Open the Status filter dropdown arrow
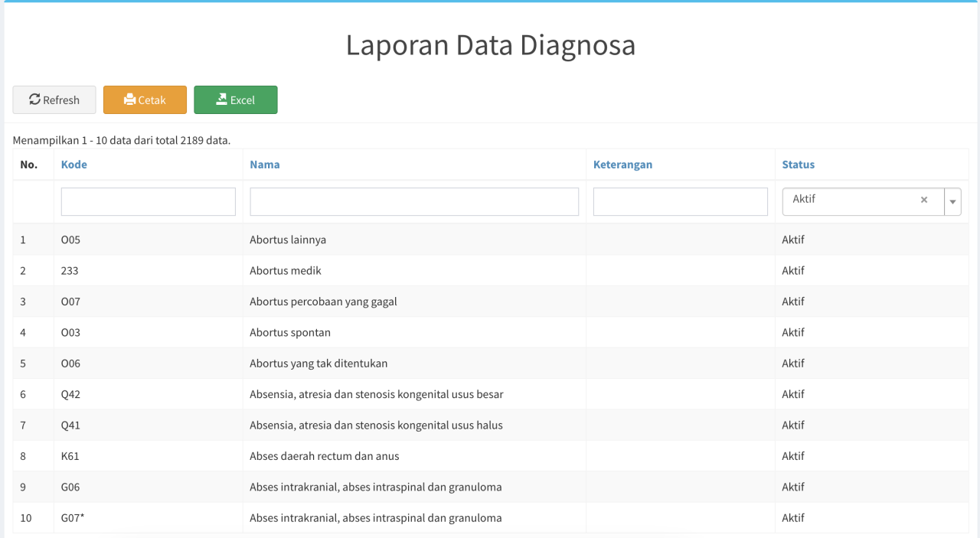Image resolution: width=980 pixels, height=538 pixels. pyautogui.click(x=953, y=202)
